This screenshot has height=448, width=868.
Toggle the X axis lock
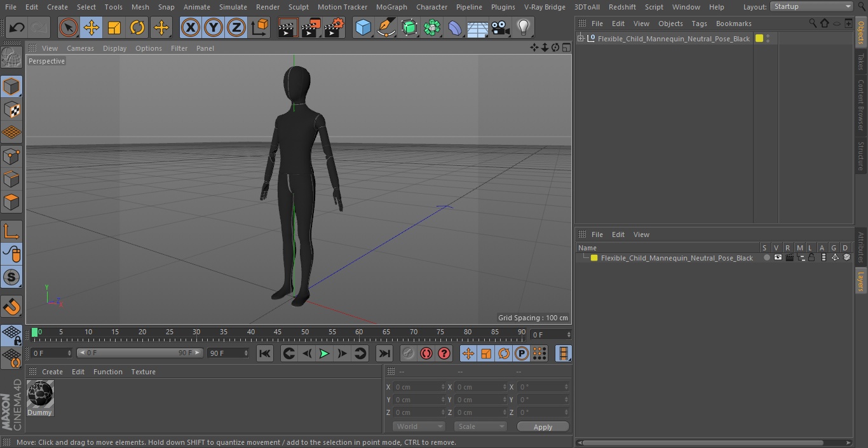coord(191,27)
